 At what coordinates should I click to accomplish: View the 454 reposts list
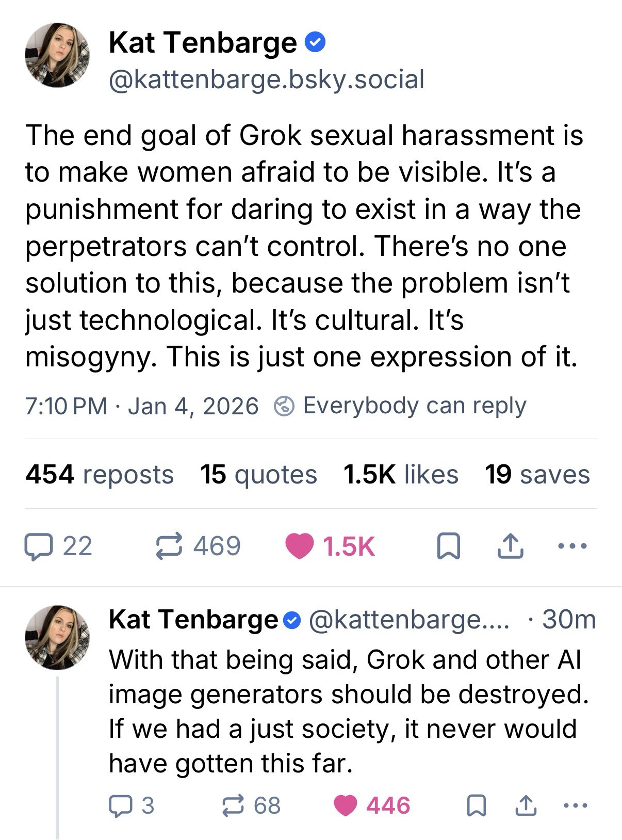click(x=100, y=475)
